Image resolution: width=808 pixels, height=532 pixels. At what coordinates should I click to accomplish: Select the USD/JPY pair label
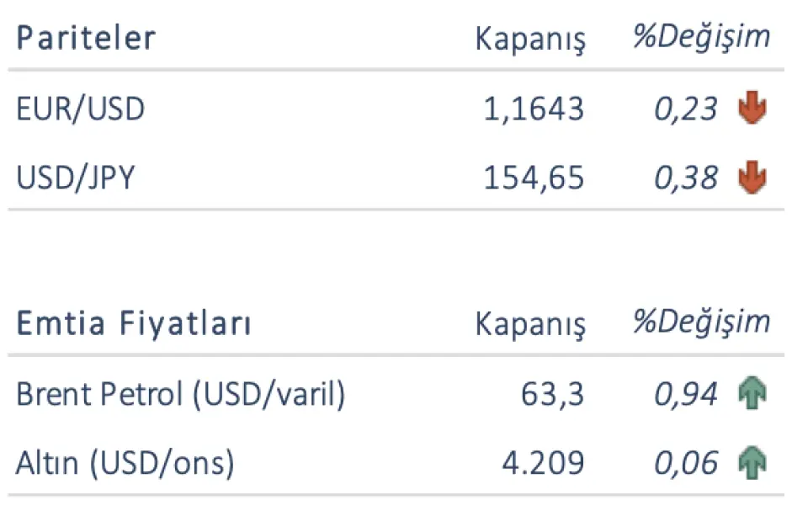tap(75, 178)
